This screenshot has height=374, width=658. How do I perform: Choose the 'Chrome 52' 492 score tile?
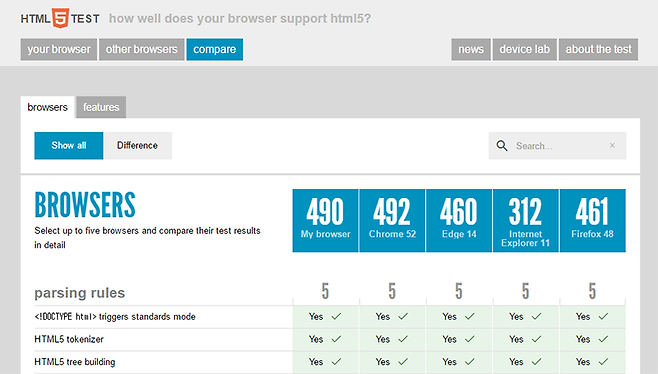[392, 220]
